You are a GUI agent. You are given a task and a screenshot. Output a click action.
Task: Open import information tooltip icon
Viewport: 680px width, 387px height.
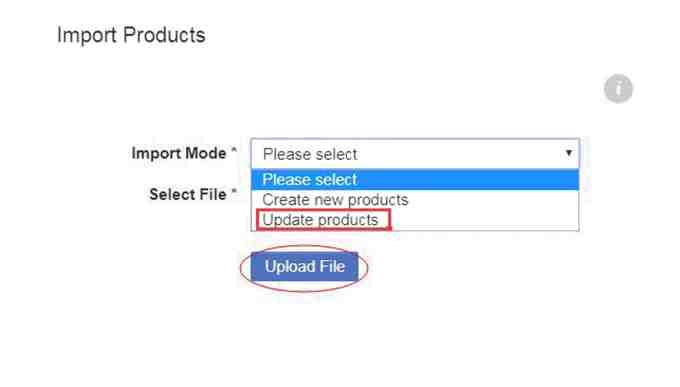pyautogui.click(x=618, y=89)
